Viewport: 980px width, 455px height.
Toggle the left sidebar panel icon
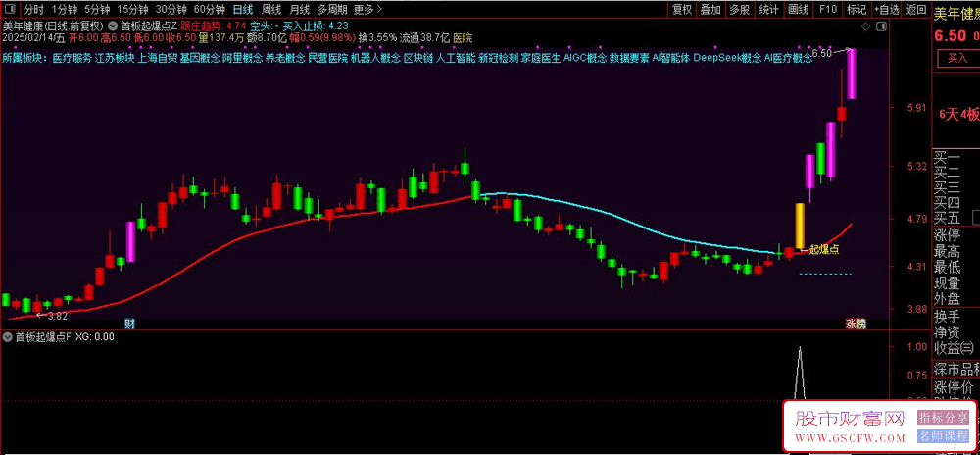[10, 9]
